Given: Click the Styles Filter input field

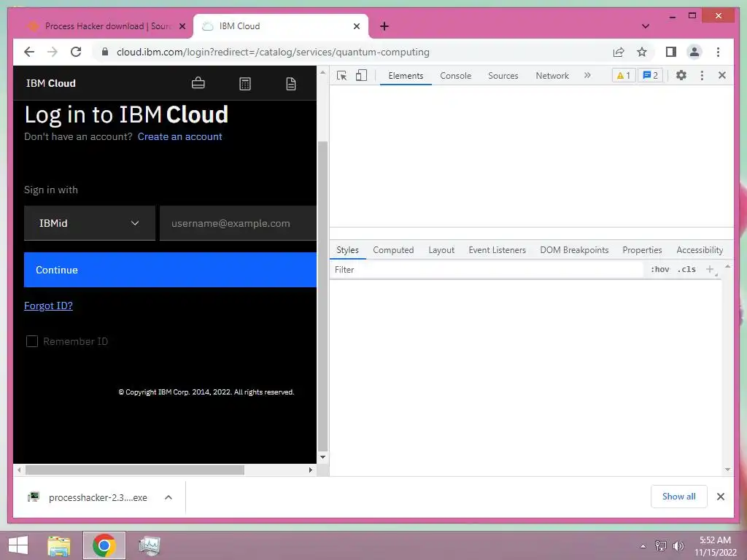Looking at the screenshot, I should (486, 270).
